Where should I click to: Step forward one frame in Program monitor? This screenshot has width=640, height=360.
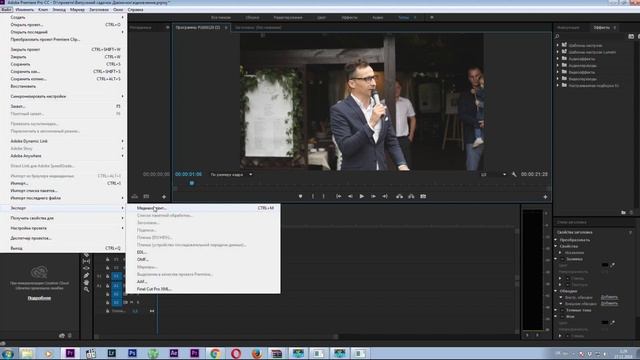pyautogui.click(x=373, y=196)
